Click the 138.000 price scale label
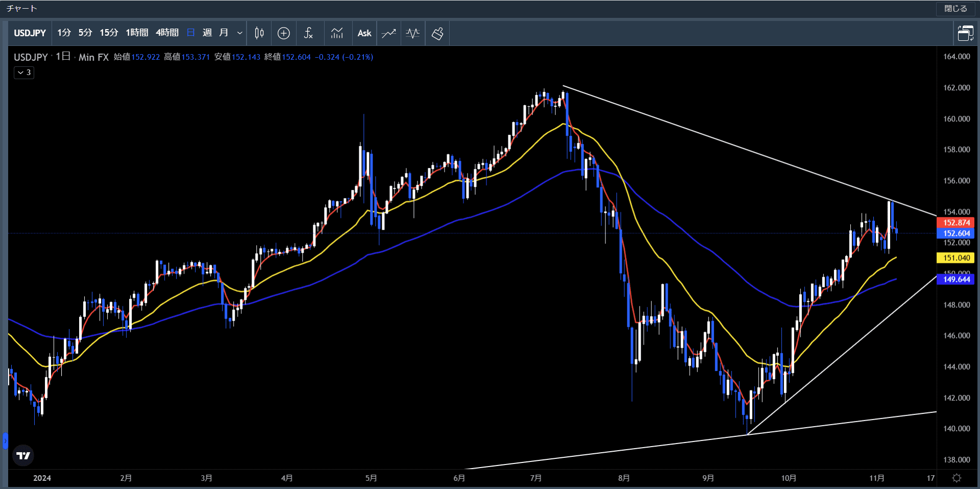This screenshot has width=980, height=489. tap(957, 460)
